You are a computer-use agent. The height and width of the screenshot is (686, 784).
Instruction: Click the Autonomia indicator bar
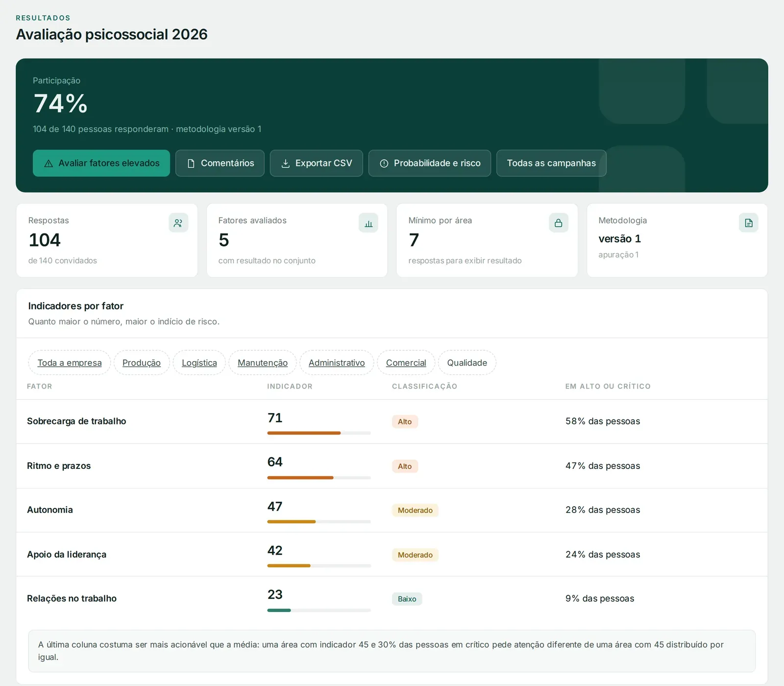(x=319, y=522)
